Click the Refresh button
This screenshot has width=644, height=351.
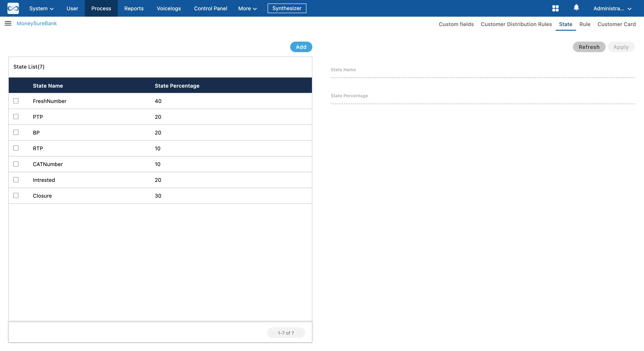[589, 47]
